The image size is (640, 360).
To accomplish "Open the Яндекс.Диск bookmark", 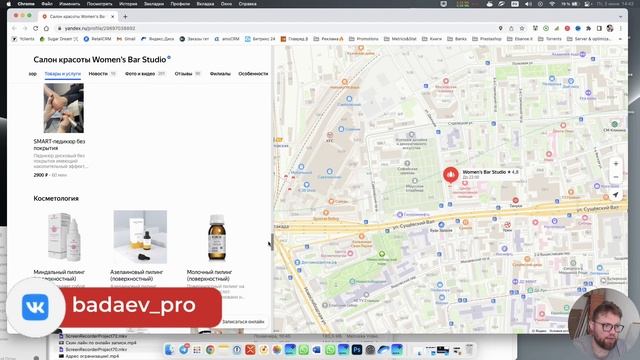I will pos(158,39).
